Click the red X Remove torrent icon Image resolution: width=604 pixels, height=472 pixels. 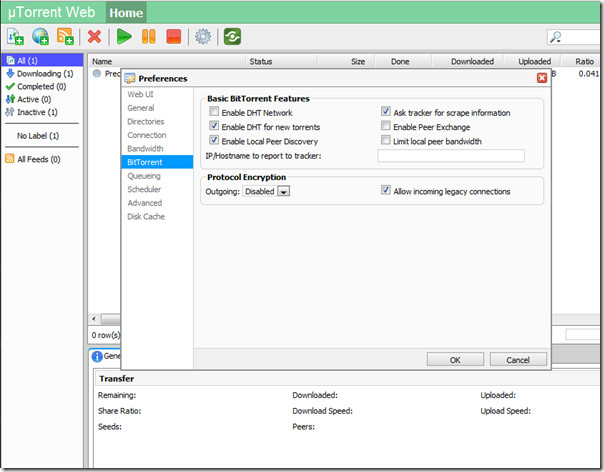tap(94, 37)
